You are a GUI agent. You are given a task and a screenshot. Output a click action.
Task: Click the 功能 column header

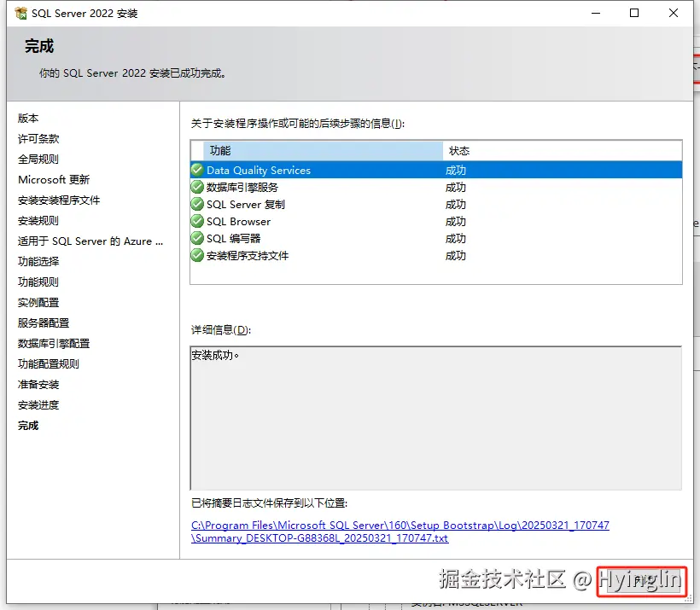coord(323,151)
